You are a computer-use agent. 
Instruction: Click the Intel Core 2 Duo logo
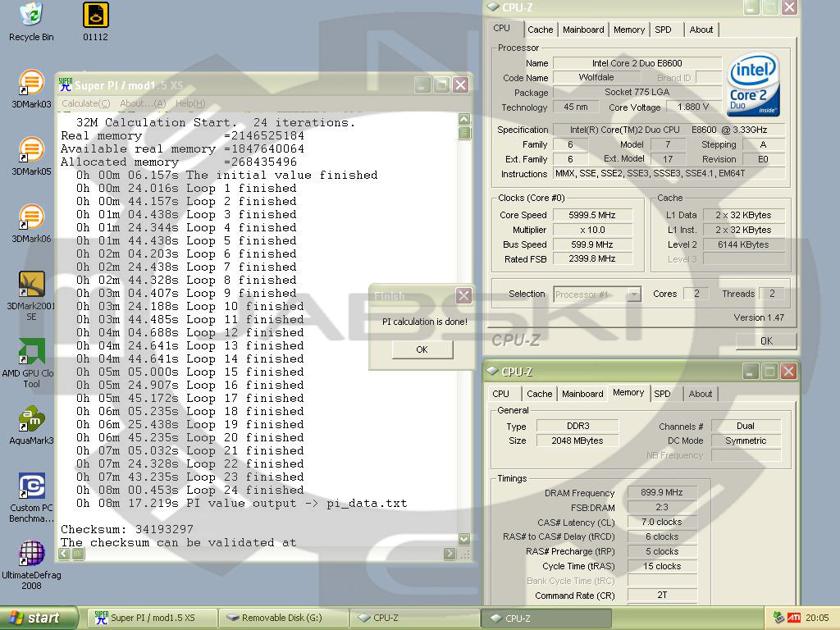pos(753,84)
